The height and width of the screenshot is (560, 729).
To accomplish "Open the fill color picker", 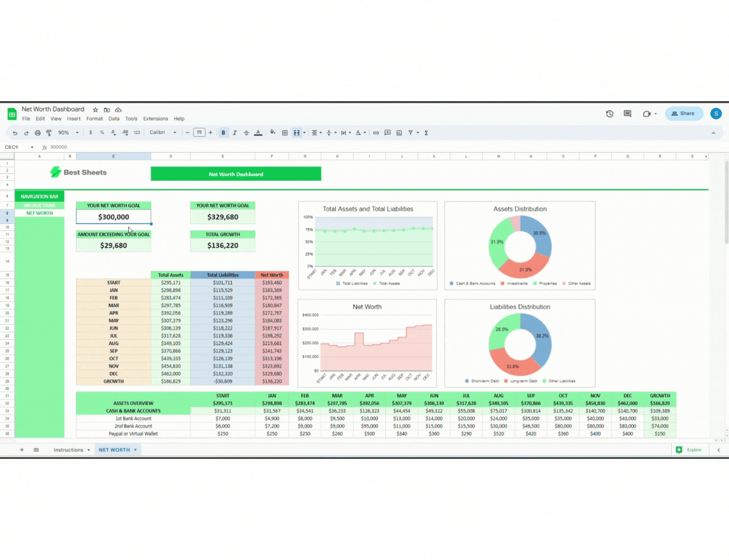I will point(272,133).
